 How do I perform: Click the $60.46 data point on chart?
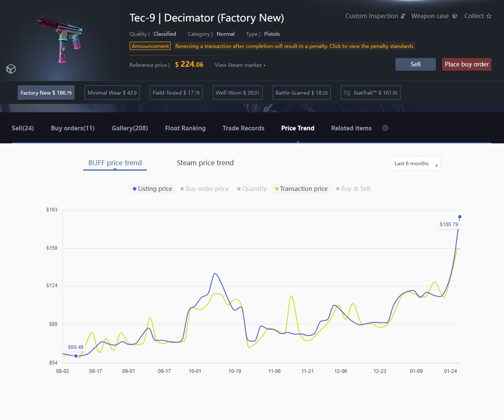click(76, 356)
